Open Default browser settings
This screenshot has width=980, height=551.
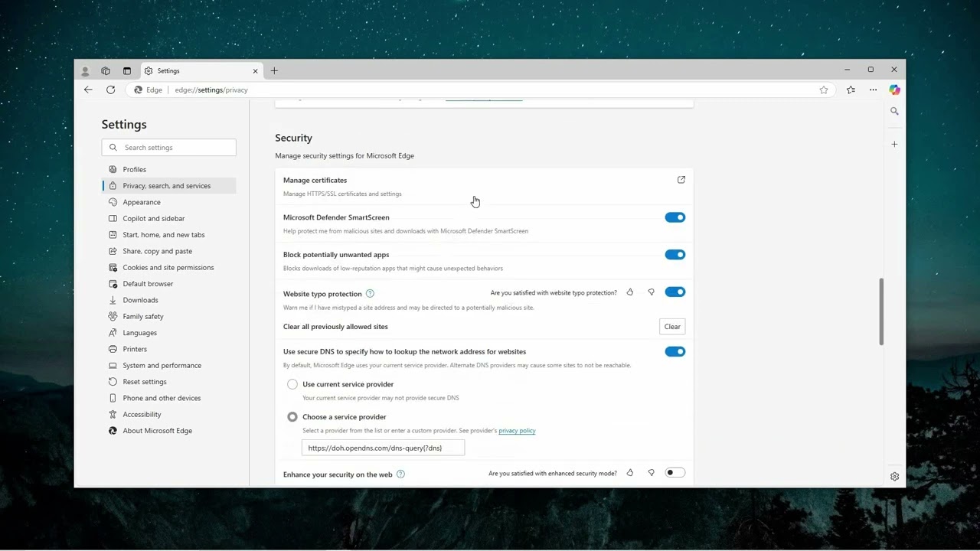(168, 284)
